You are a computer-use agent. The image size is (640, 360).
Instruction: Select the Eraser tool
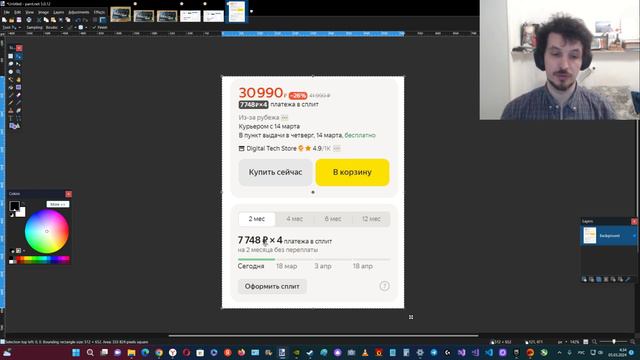tap(18, 95)
